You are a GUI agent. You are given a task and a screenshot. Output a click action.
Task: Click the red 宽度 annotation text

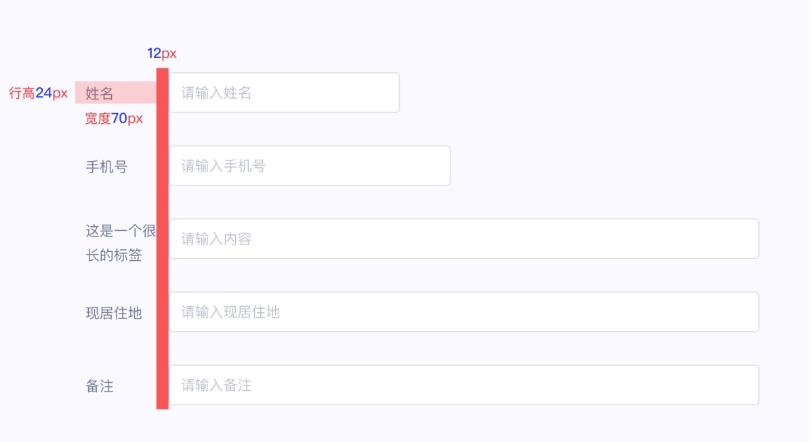coord(97,119)
